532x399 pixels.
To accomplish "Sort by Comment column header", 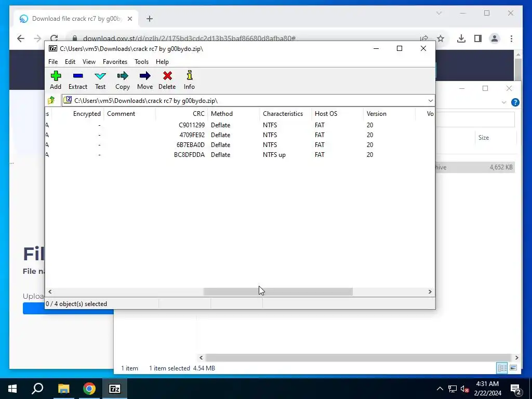I will 130,114.
